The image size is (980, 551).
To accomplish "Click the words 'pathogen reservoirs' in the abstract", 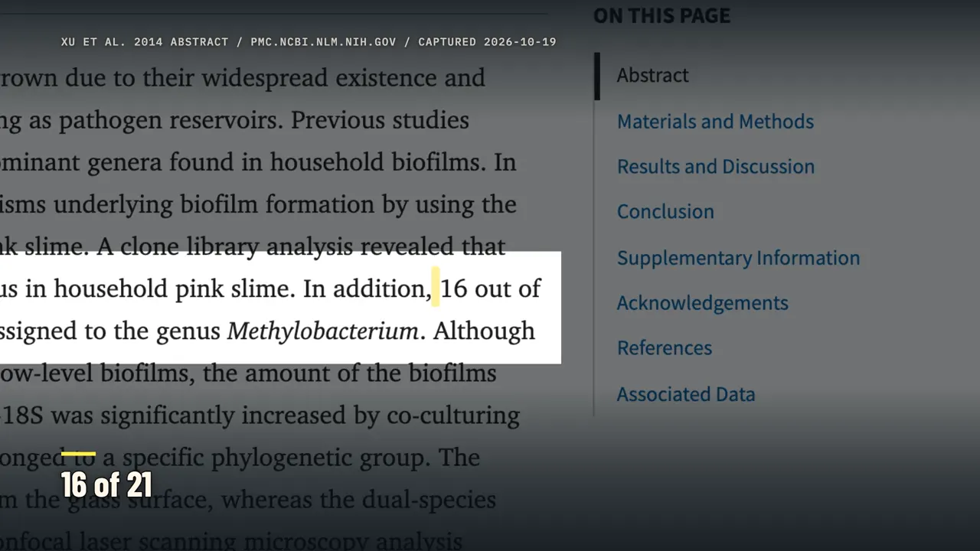I will pyautogui.click(x=178, y=121).
